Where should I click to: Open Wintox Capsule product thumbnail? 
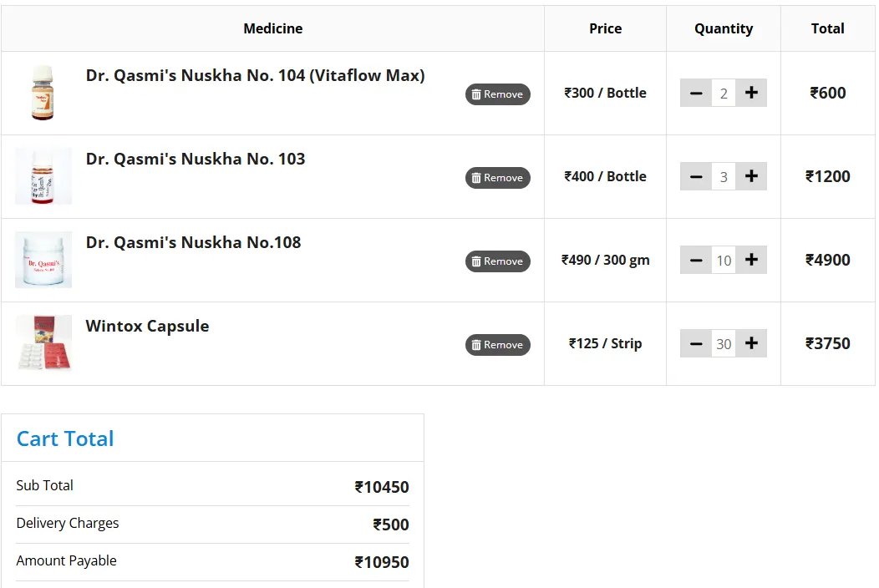43,343
